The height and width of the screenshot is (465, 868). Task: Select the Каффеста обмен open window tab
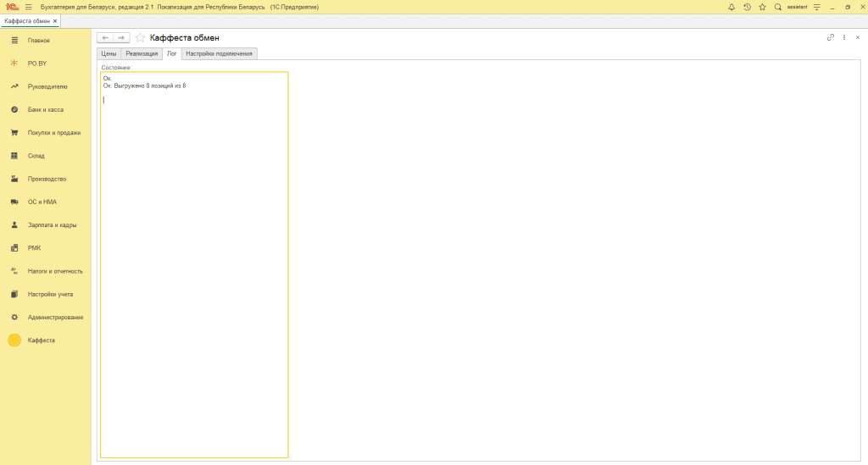coord(27,21)
